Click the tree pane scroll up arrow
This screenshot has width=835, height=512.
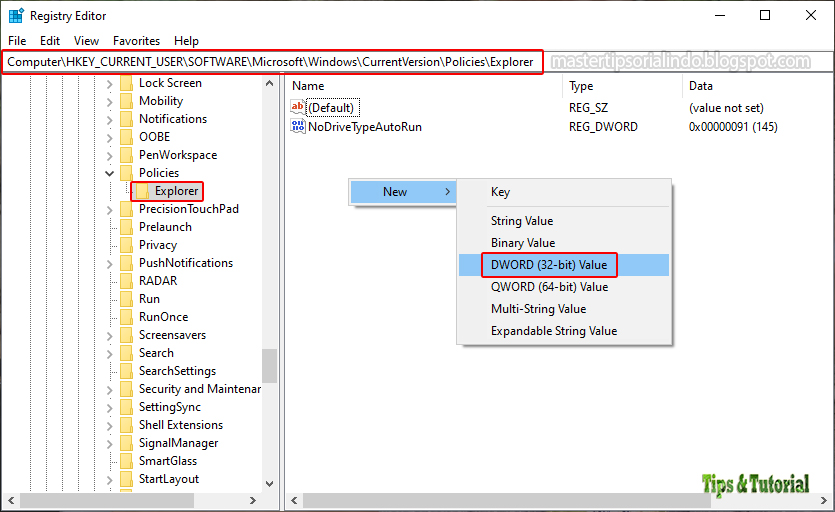(269, 84)
